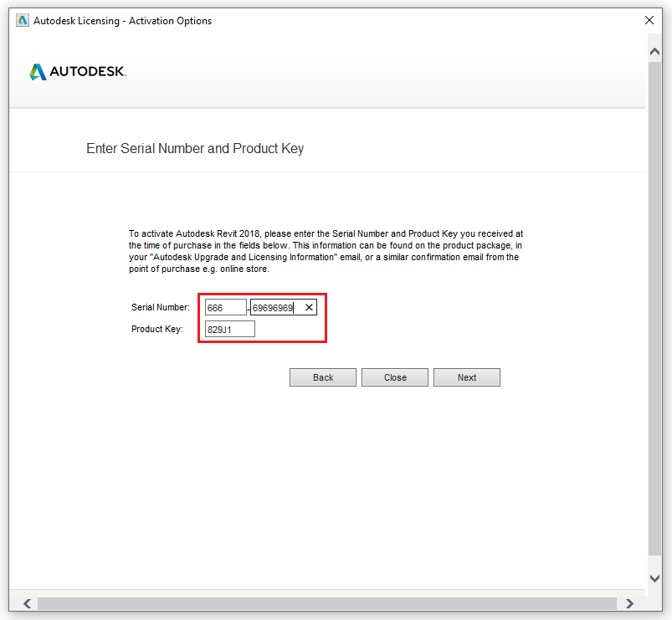Click the title bar application icon
The image size is (672, 620).
pos(22,20)
